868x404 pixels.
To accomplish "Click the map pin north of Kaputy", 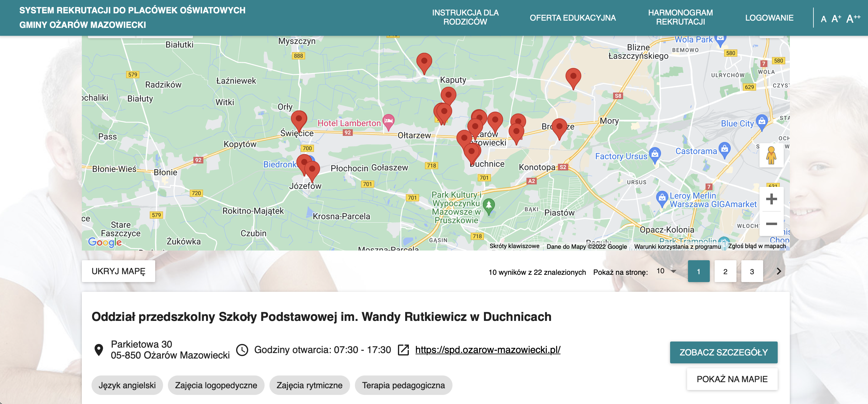I will [424, 63].
